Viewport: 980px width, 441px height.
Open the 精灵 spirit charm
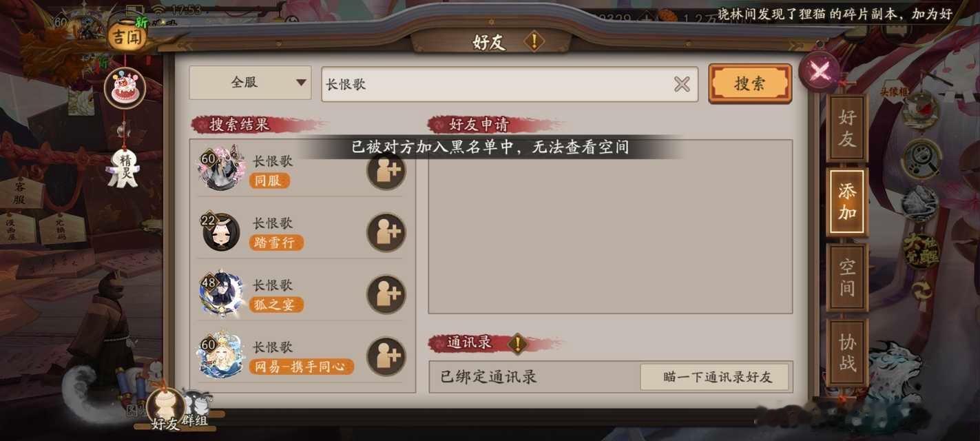[122, 169]
